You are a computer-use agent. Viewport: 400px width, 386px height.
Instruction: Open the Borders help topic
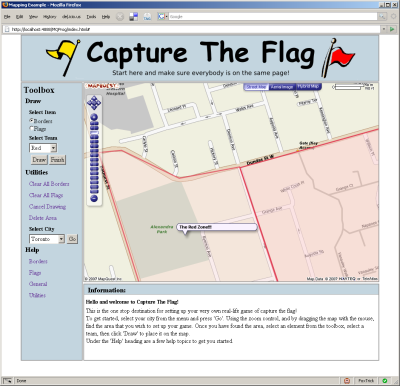click(x=38, y=261)
